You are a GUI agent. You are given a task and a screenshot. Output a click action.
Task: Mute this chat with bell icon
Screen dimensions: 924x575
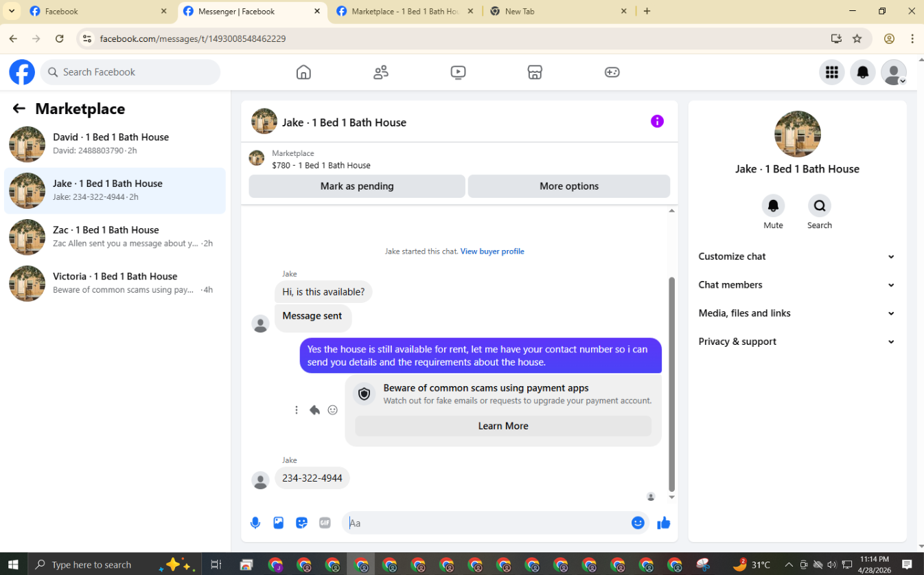click(773, 205)
